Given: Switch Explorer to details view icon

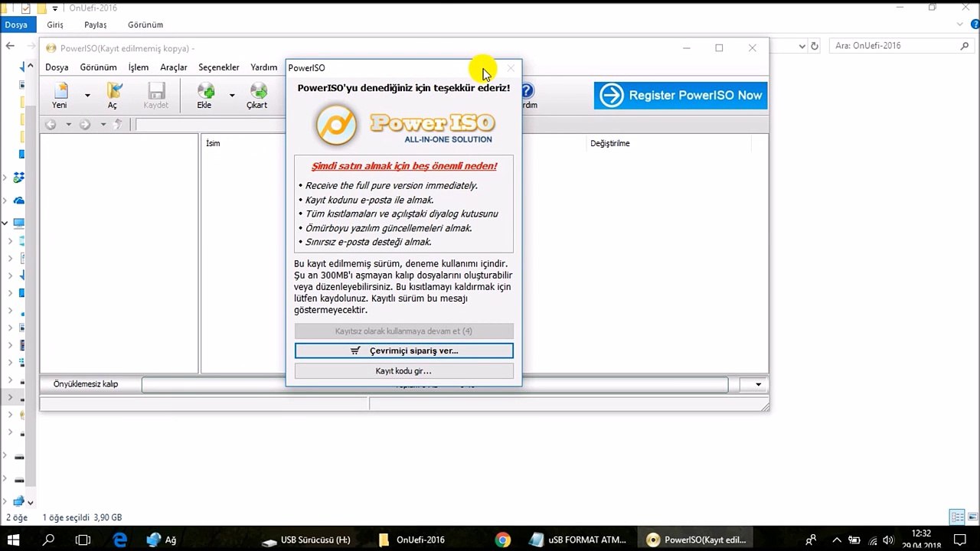Looking at the screenshot, I should click(x=957, y=517).
